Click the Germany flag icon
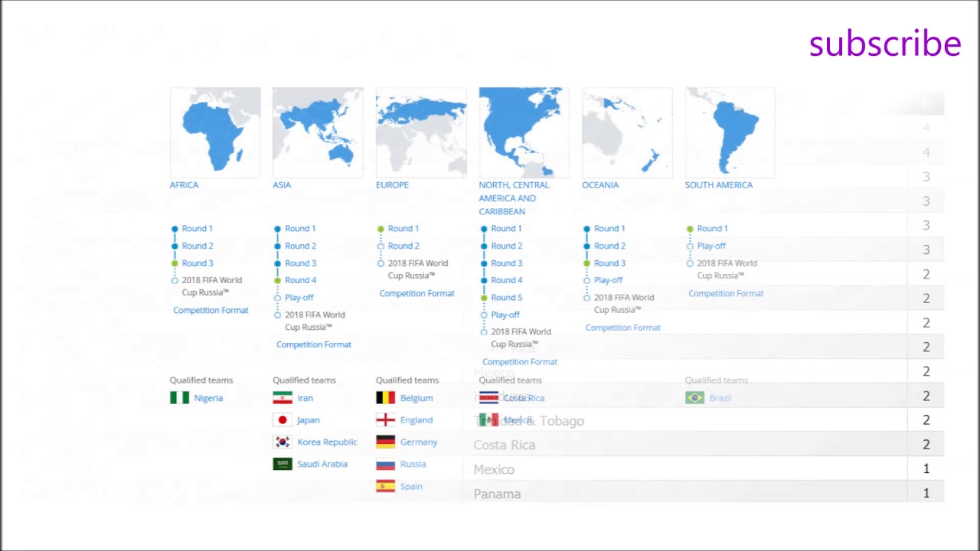 click(x=386, y=442)
